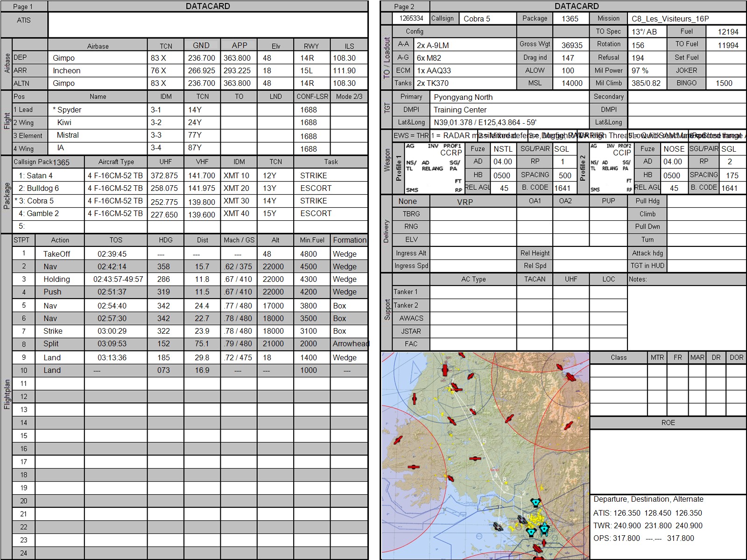
Task: Select the Strike action in steerpoint 7
Action: point(53,331)
